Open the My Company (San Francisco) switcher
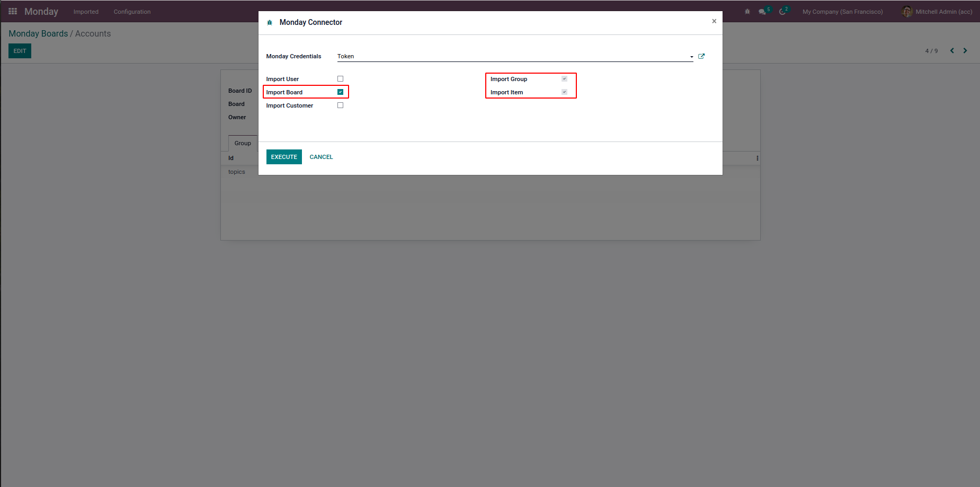 (842, 12)
